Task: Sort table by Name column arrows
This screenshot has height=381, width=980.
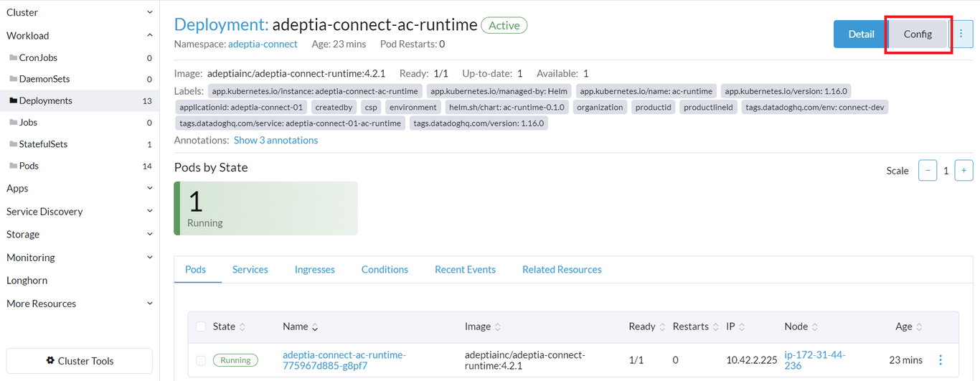Action: click(315, 326)
